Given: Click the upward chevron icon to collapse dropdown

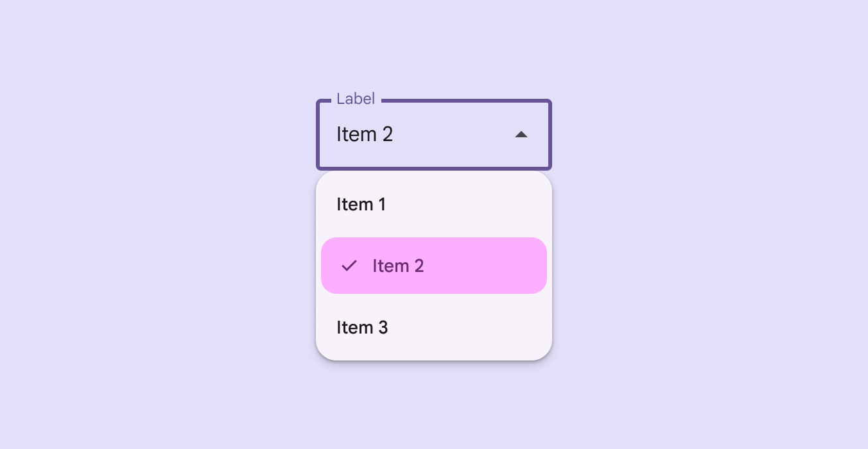Looking at the screenshot, I should (x=521, y=134).
